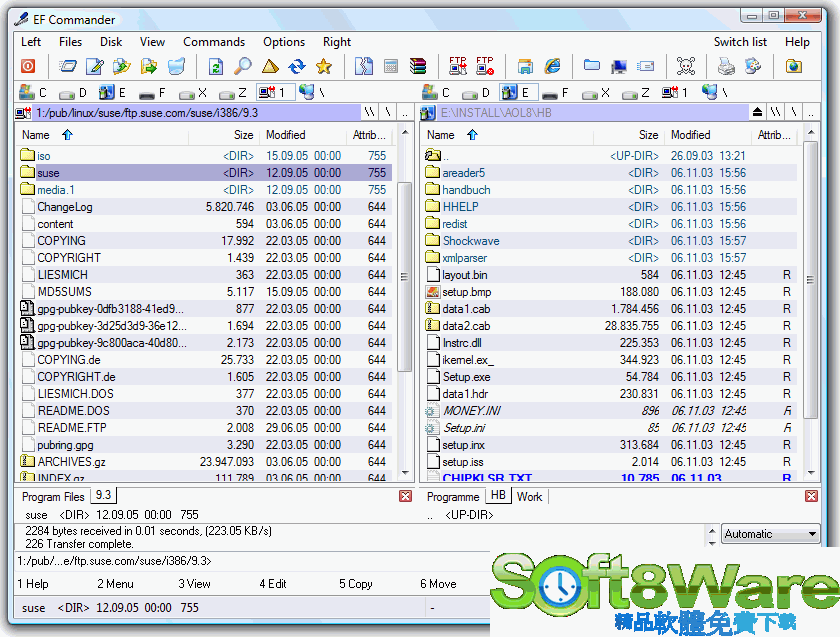Click the 5 Copy function key button
Screen dimensions: 840x637
[x=356, y=584]
